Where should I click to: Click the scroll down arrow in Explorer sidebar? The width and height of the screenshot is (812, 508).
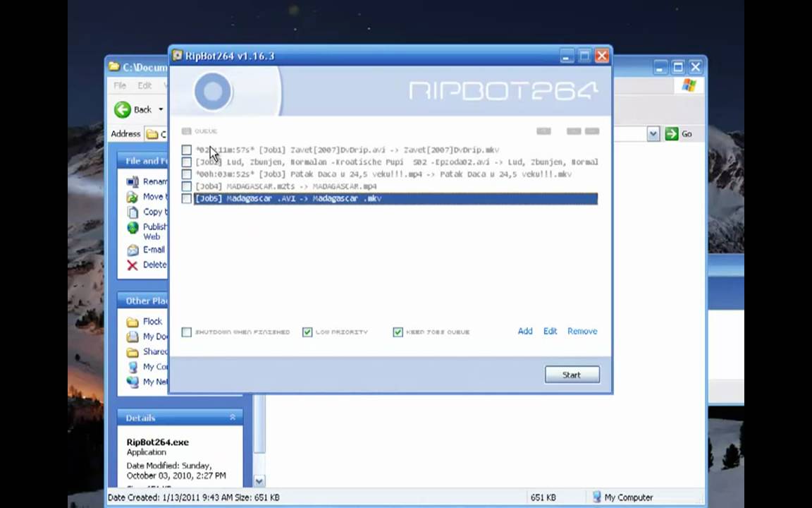(259, 481)
